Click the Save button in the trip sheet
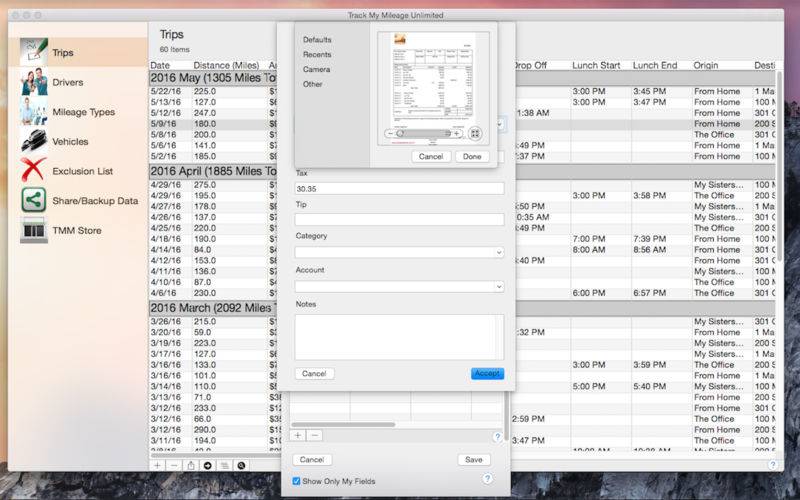Image resolution: width=800 pixels, height=500 pixels. pyautogui.click(x=473, y=460)
